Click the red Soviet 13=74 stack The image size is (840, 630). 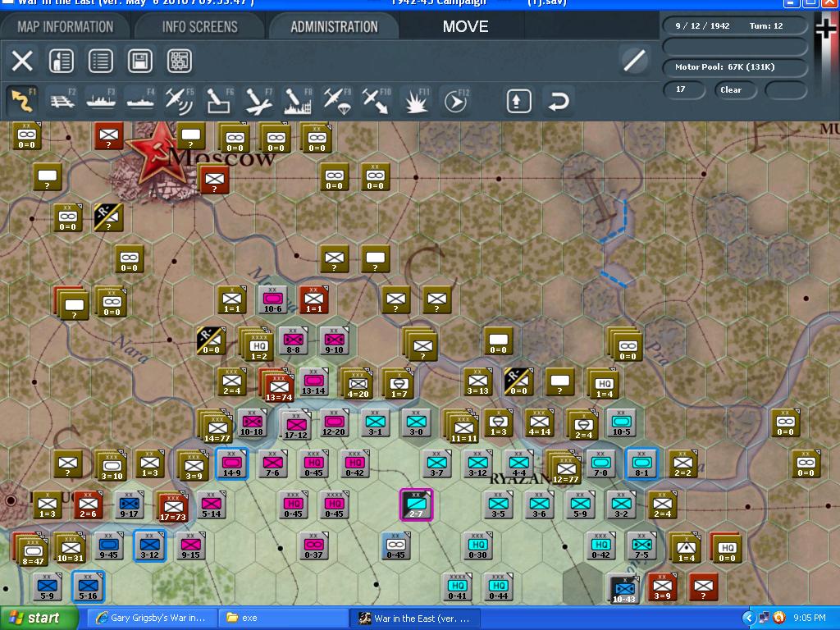[277, 386]
